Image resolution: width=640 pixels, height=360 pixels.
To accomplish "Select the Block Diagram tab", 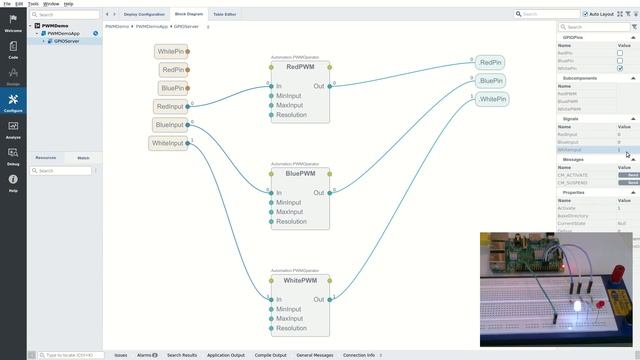I will pyautogui.click(x=189, y=14).
